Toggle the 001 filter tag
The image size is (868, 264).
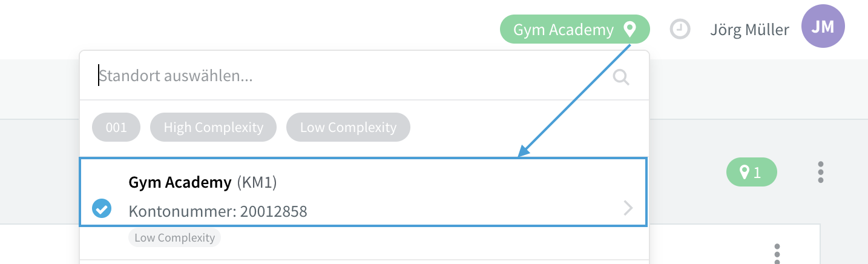[116, 128]
